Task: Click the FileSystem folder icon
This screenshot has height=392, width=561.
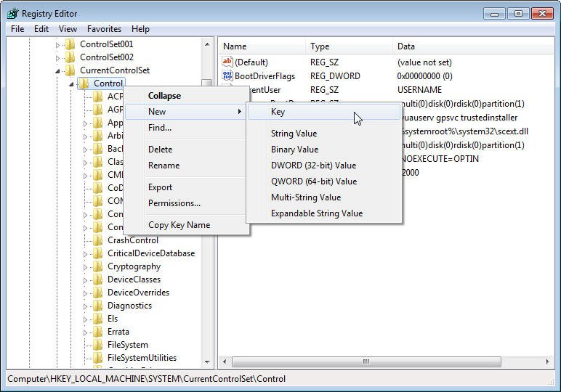Action: tap(98, 345)
